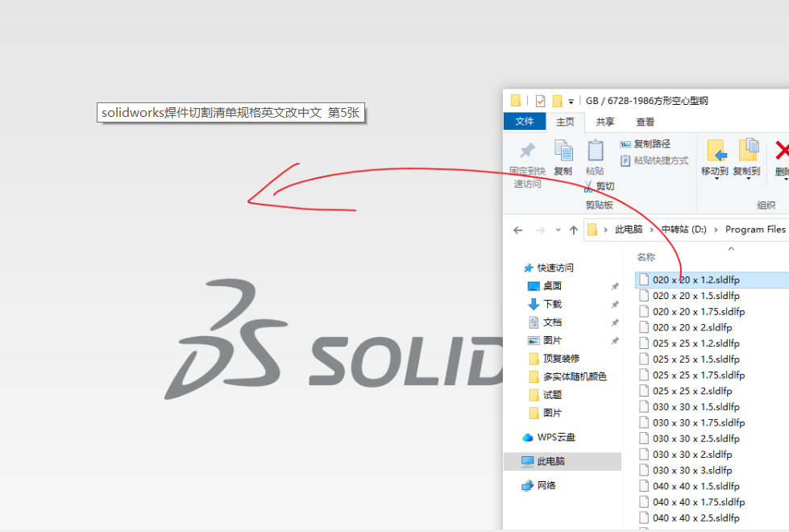Select file 030 x 30 x 1.75.sldlfp

pos(699,423)
